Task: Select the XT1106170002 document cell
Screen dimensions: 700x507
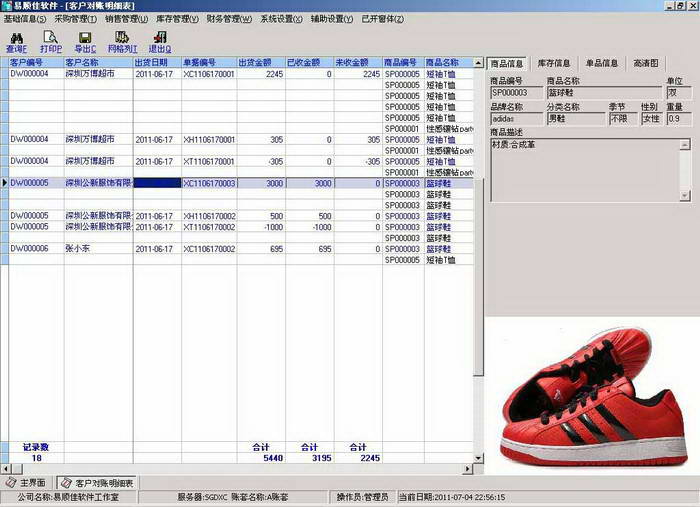Action: tap(209, 227)
